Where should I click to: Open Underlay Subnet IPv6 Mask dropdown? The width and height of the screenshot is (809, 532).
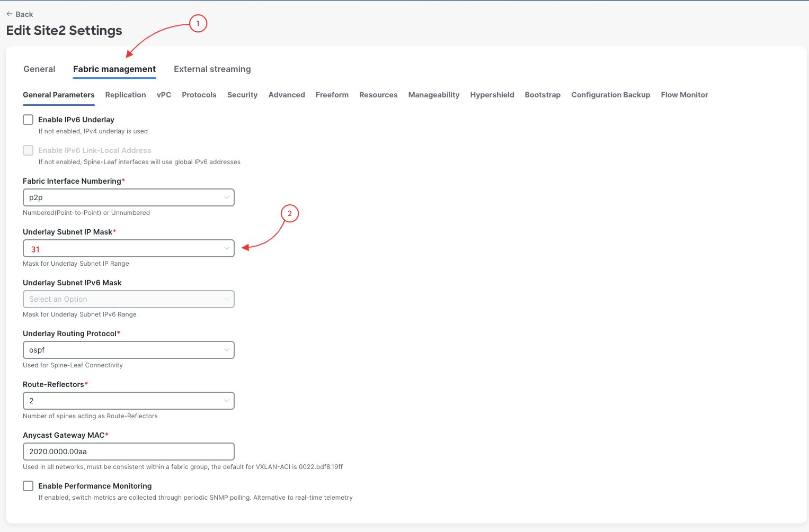[x=129, y=299]
